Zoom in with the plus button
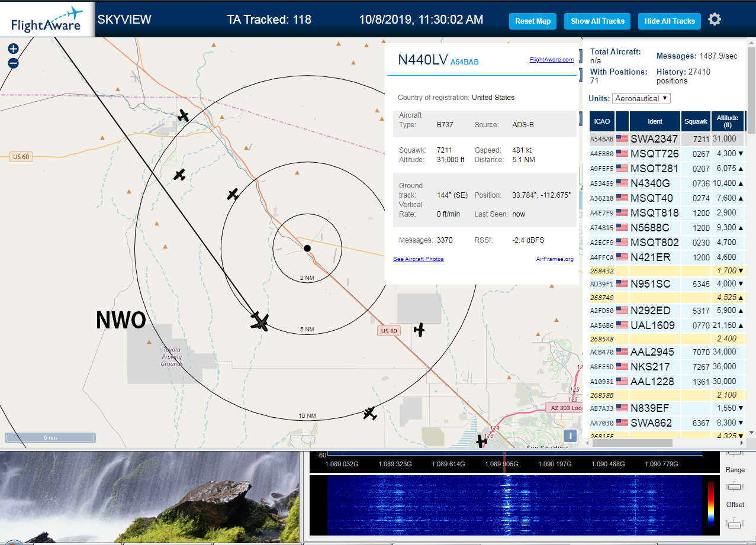The height and width of the screenshot is (545, 756). coord(13,49)
